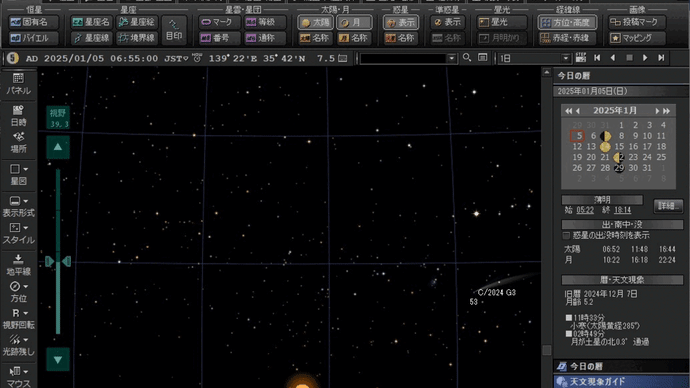Click the 地平線 horizon icon in sidebar
690x388 pixels.
point(18,265)
